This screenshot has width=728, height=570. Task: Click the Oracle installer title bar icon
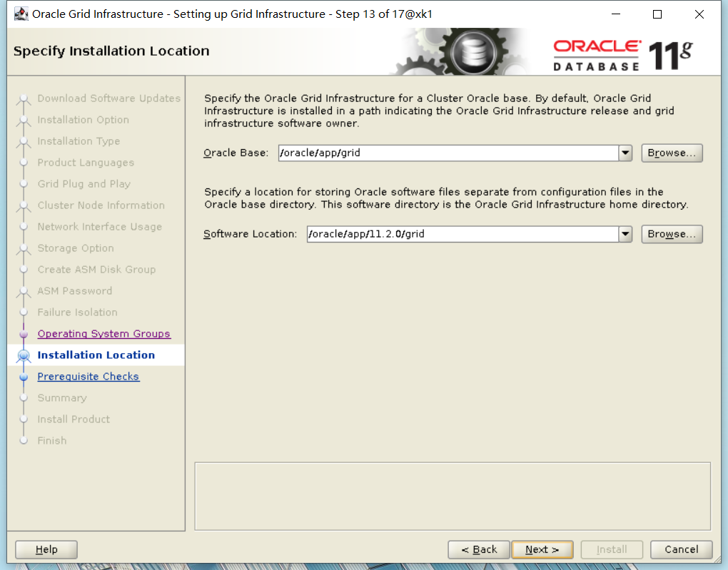pos(21,14)
